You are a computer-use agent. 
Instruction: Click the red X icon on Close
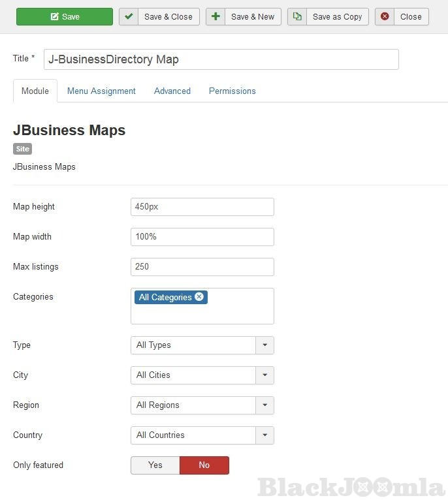pyautogui.click(x=385, y=16)
